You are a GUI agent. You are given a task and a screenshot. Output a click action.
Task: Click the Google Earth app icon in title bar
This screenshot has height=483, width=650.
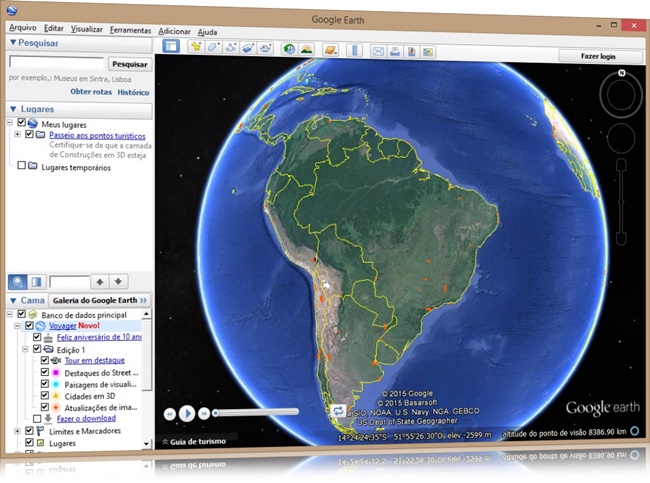tap(12, 10)
